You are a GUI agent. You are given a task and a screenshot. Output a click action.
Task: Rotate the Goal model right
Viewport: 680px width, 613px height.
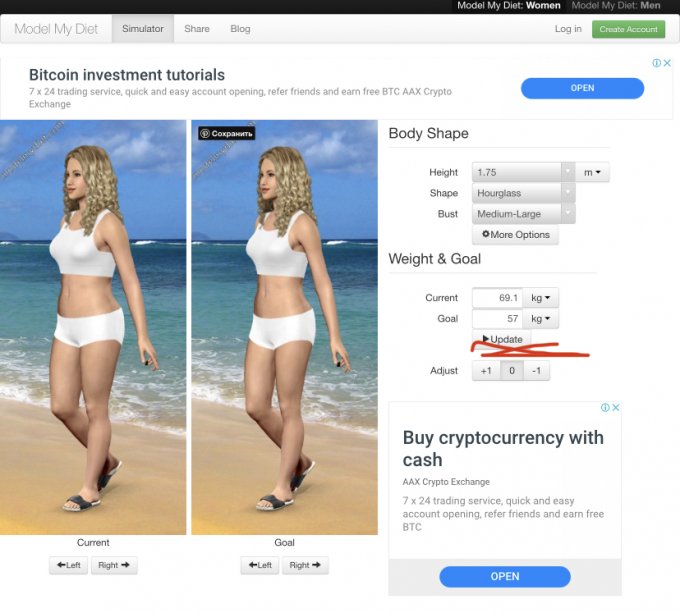tap(304, 565)
